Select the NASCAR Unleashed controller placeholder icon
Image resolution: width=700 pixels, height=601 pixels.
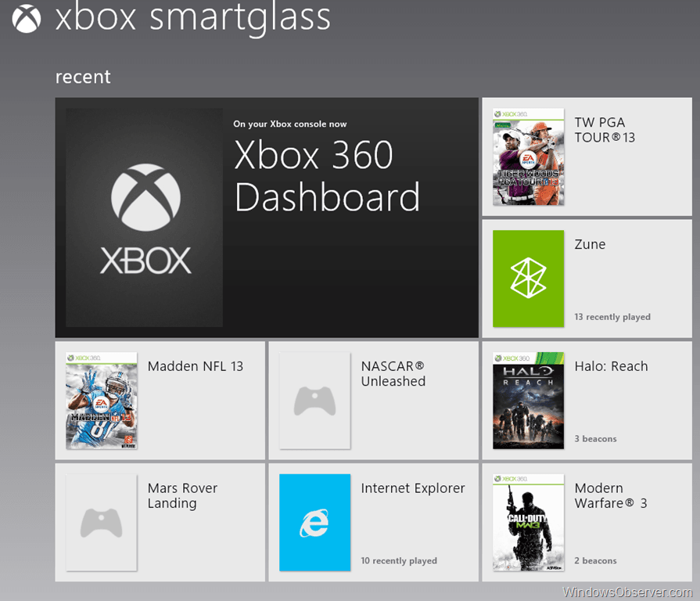coord(314,401)
